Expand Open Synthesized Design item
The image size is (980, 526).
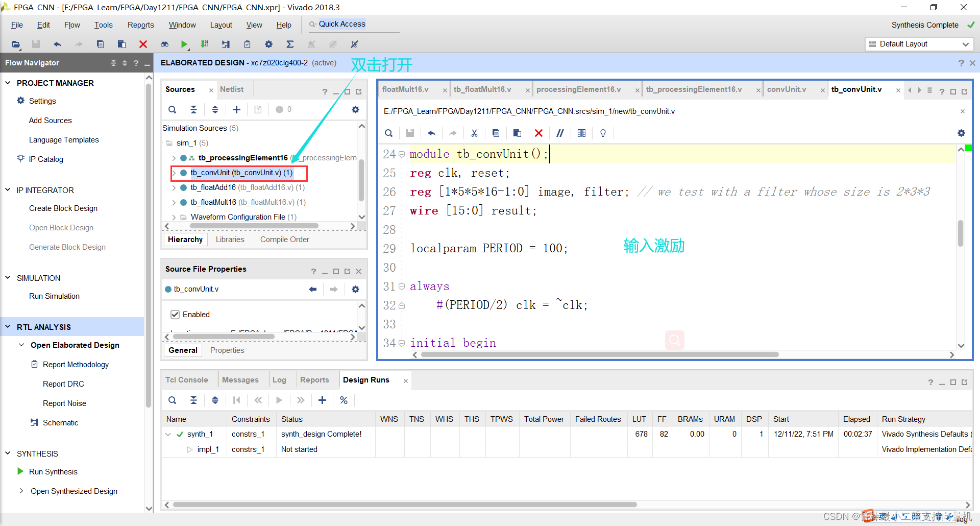[21, 491]
